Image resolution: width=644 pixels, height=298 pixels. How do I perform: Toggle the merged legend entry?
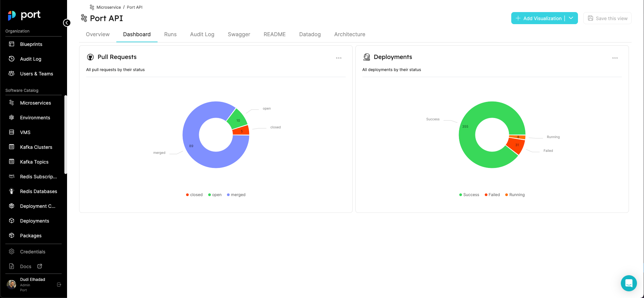coord(236,195)
